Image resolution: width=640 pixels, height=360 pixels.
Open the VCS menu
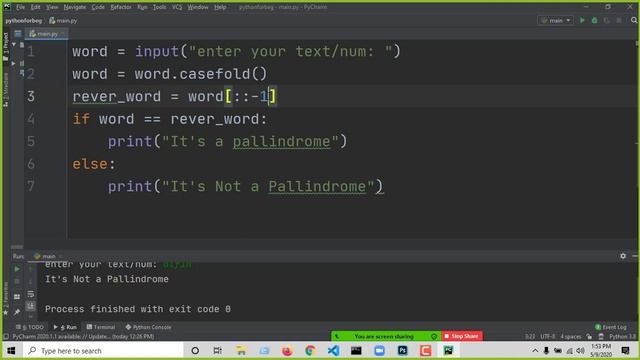coord(177,7)
